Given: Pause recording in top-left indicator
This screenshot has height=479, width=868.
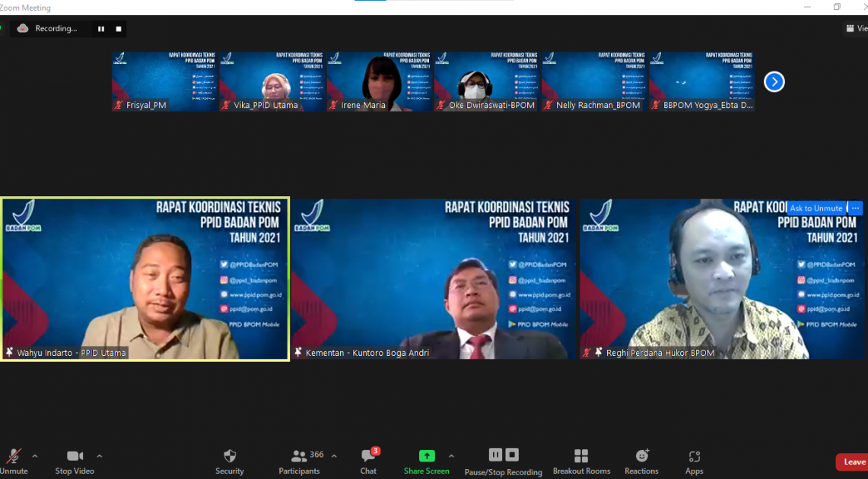Looking at the screenshot, I should pyautogui.click(x=101, y=29).
